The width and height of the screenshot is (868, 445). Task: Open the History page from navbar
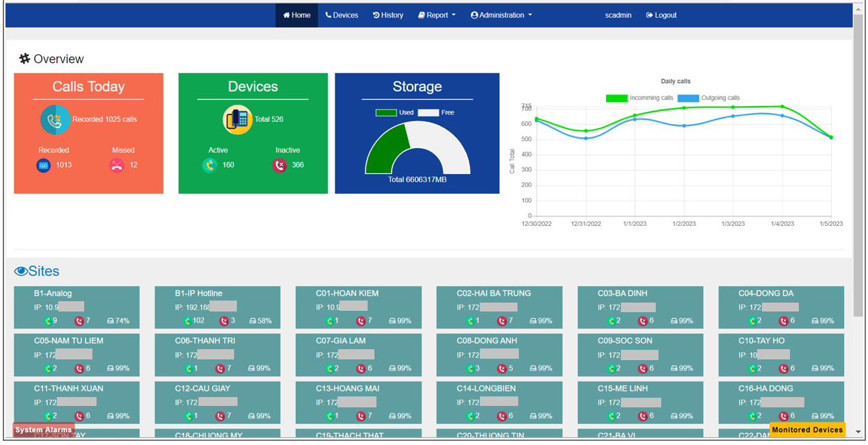[x=388, y=15]
